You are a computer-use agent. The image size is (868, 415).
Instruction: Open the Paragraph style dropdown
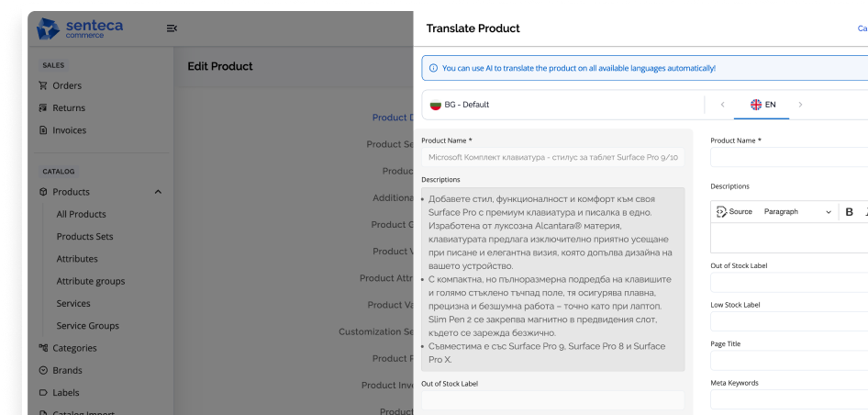point(796,211)
